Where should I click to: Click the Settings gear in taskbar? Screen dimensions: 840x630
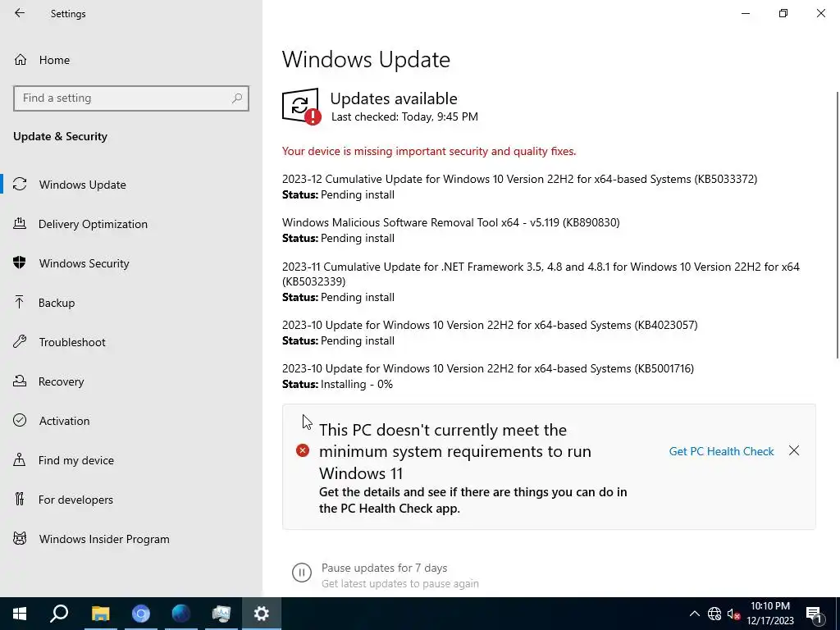262,614
